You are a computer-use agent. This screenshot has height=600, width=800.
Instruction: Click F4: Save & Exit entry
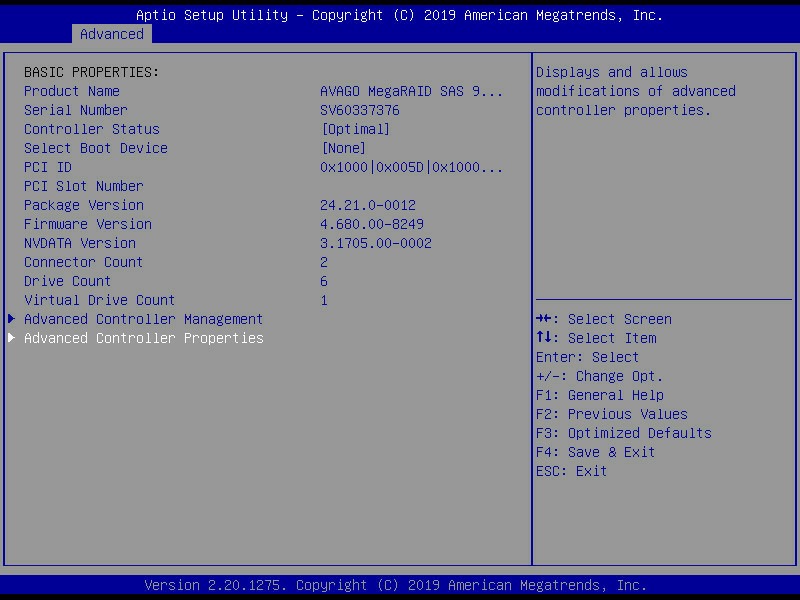596,452
